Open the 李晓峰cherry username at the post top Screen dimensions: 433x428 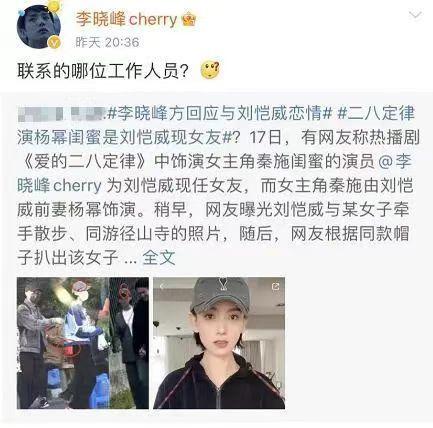126,20
